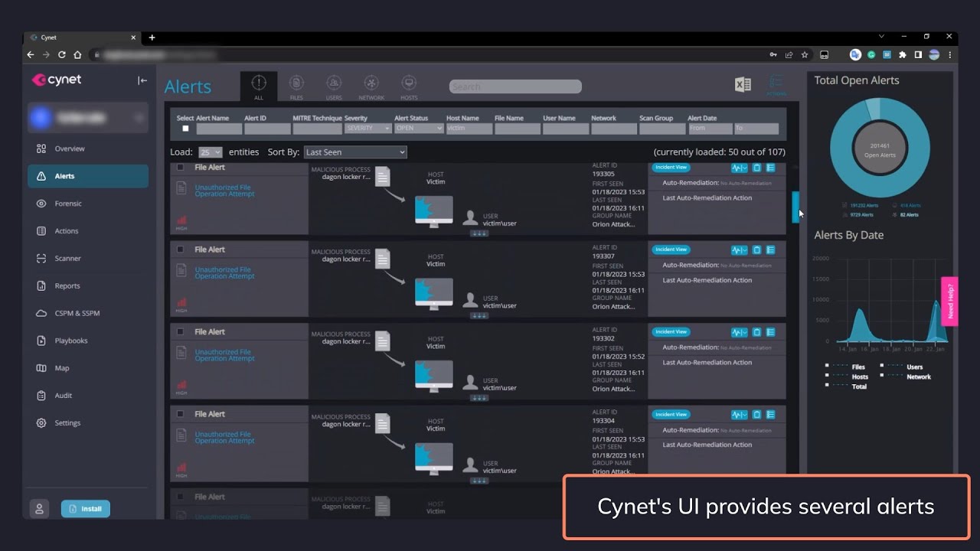The width and height of the screenshot is (980, 551).
Task: Open the Severity filter dropdown
Action: coord(368,129)
